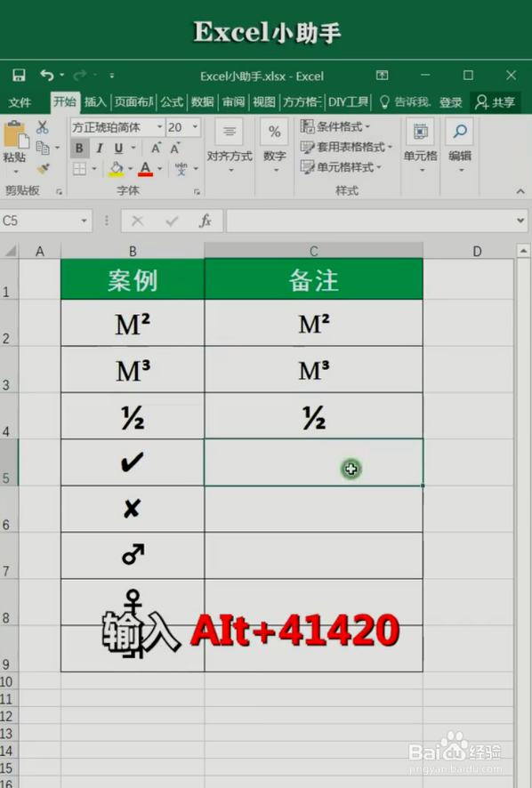This screenshot has height=788, width=532.
Task: Cut selection with the scissors icon
Action: tap(42, 127)
